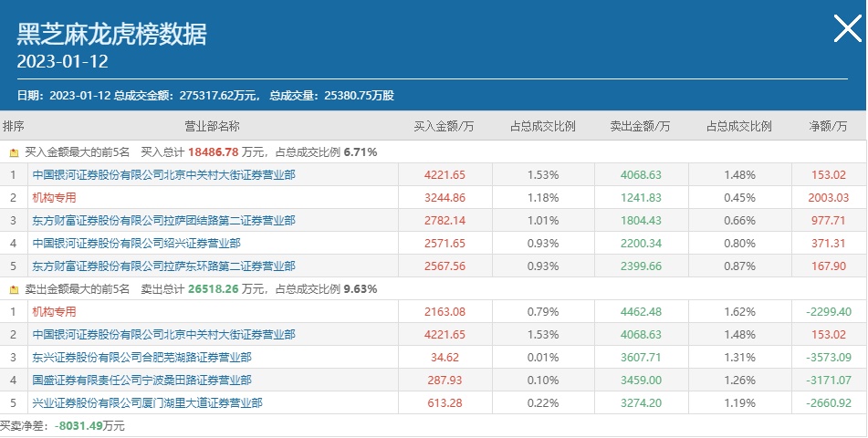The height and width of the screenshot is (438, 868).
Task: Click the 营业部名称 column header
Action: 212,126
